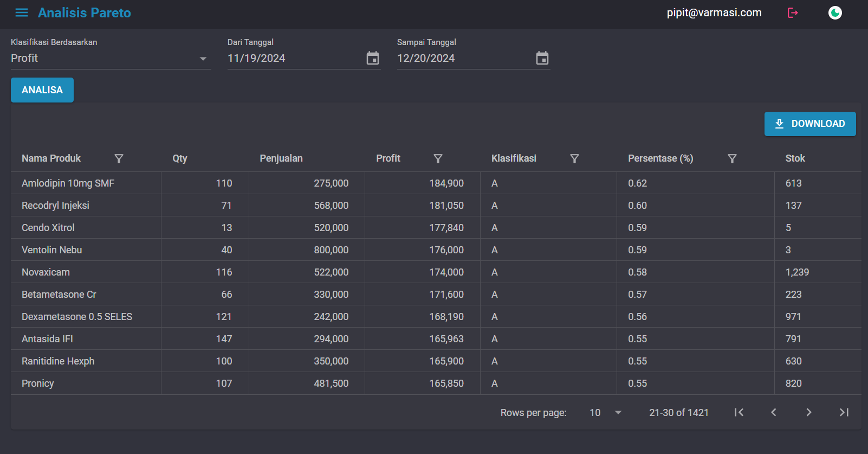Go to previous page of table
The width and height of the screenshot is (868, 454).
click(x=774, y=412)
